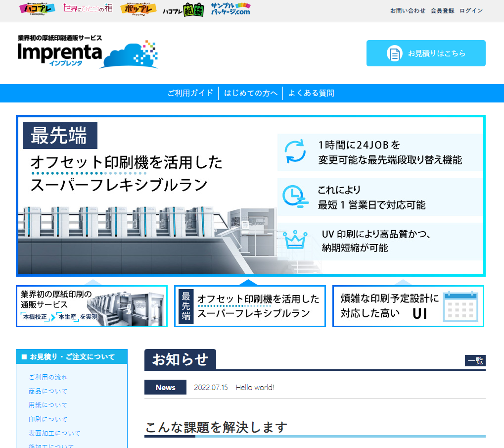Open the ハコプレ紙袋 logo link
The width and height of the screenshot is (504, 448).
[183, 10]
